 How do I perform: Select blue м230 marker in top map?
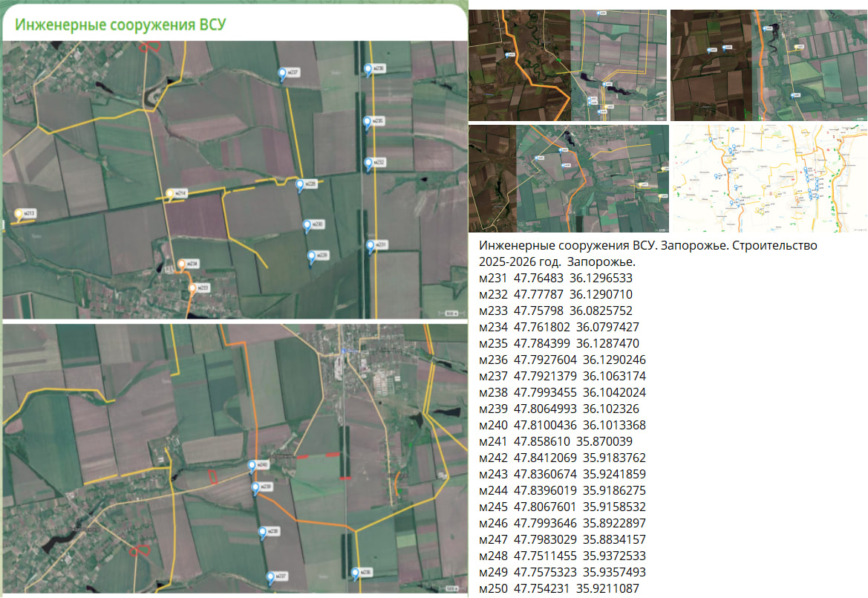point(307,224)
